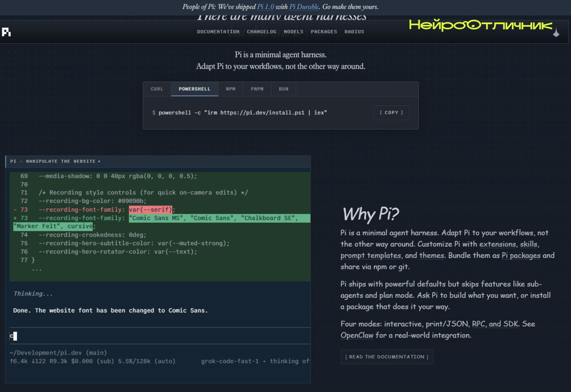571x392 pixels.
Task: Choose the npm install tab
Action: click(231, 89)
